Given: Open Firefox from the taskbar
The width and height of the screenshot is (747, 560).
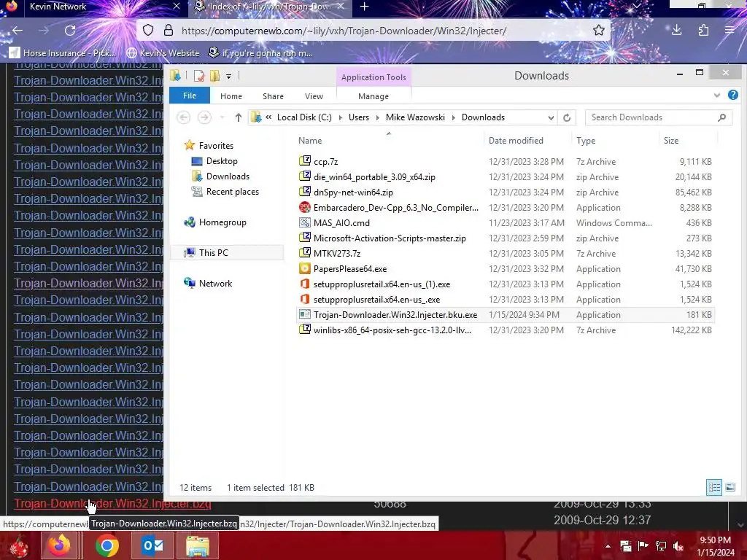Looking at the screenshot, I should tap(59, 545).
